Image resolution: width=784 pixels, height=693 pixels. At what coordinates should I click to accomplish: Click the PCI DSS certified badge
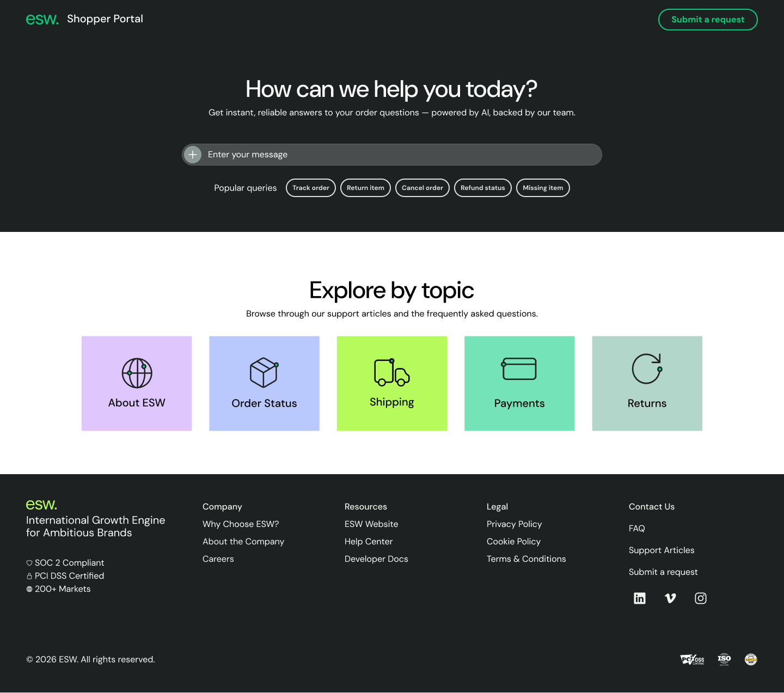[x=692, y=660]
